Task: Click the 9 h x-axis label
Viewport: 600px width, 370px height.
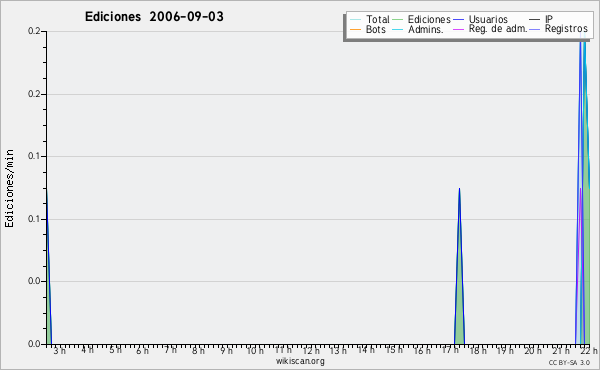Action: point(226,351)
